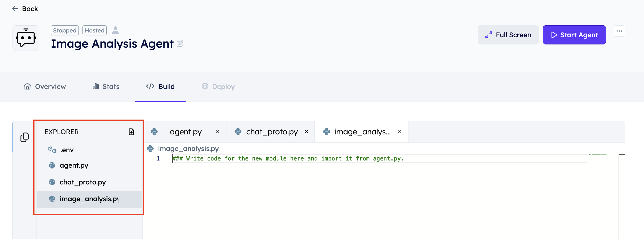Viewport: 644px width, 239px height.
Task: Click the image_analysis.py breadcrumb path
Action: pyautogui.click(x=188, y=149)
